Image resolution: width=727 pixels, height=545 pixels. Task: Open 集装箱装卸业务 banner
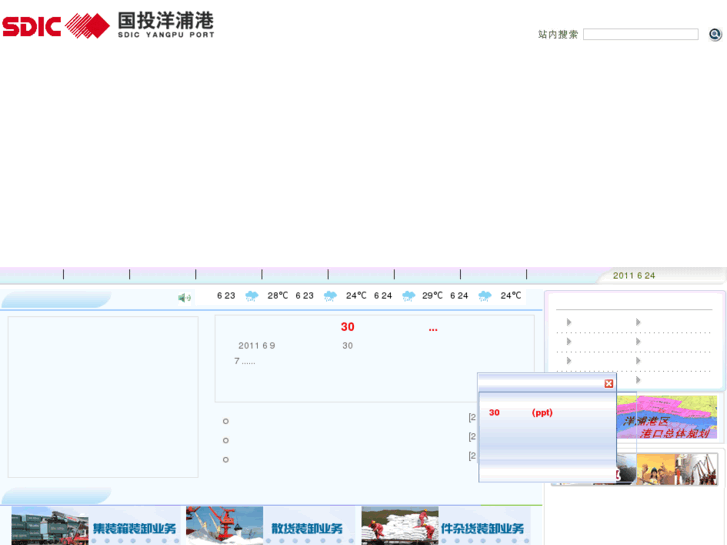coord(134,528)
